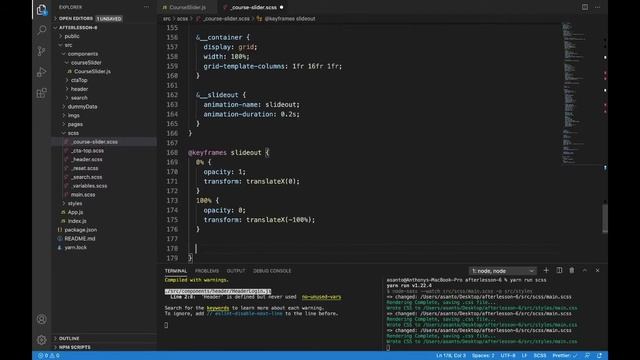Image resolution: width=640 pixels, height=360 pixels.
Task: Kill the terminal with trash icon
Action: tap(572, 270)
